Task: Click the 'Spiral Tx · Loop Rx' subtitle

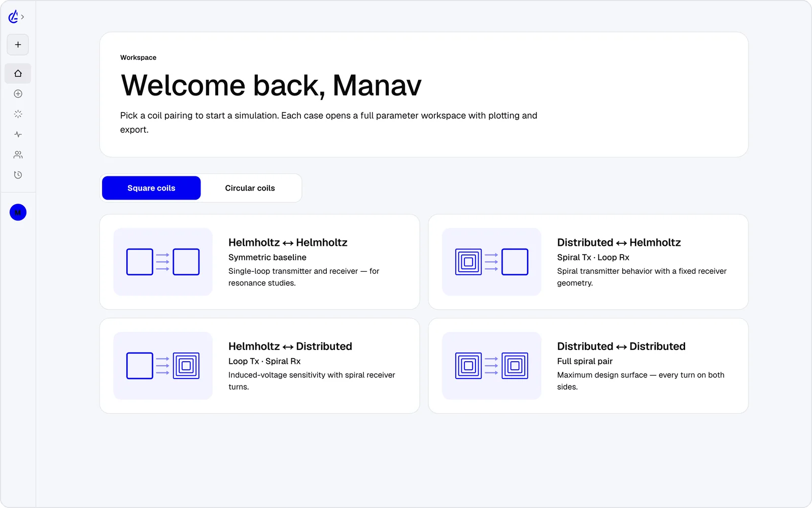Action: [593, 258]
